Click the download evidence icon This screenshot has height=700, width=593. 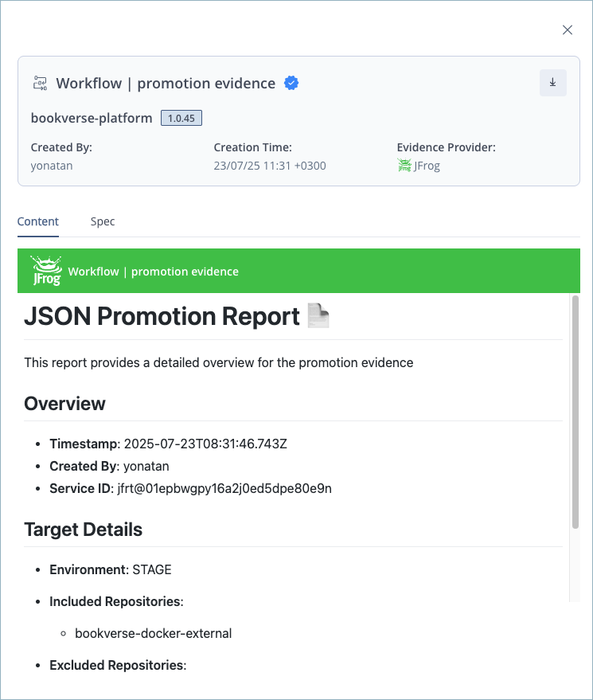553,83
